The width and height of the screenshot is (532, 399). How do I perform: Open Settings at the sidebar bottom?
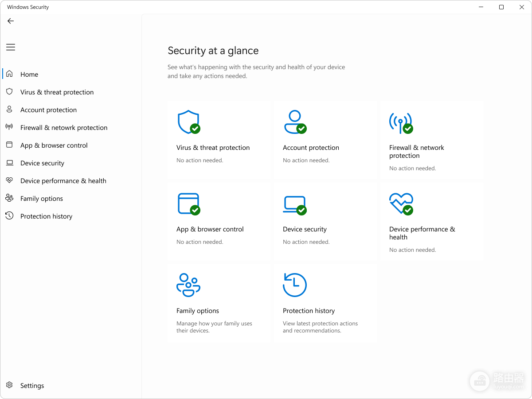coord(32,386)
